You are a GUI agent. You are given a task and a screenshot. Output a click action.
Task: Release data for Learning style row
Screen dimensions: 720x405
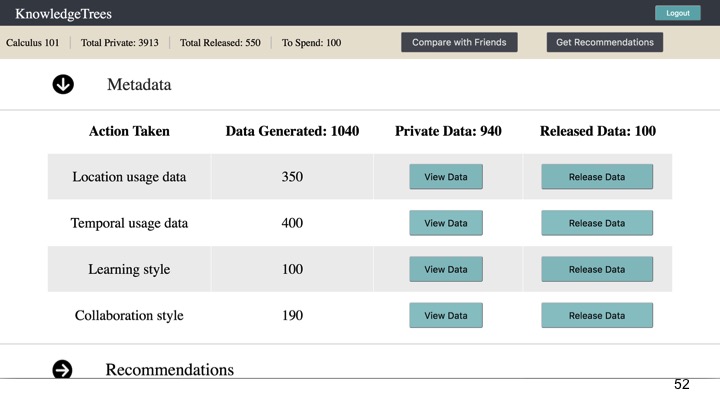point(597,270)
